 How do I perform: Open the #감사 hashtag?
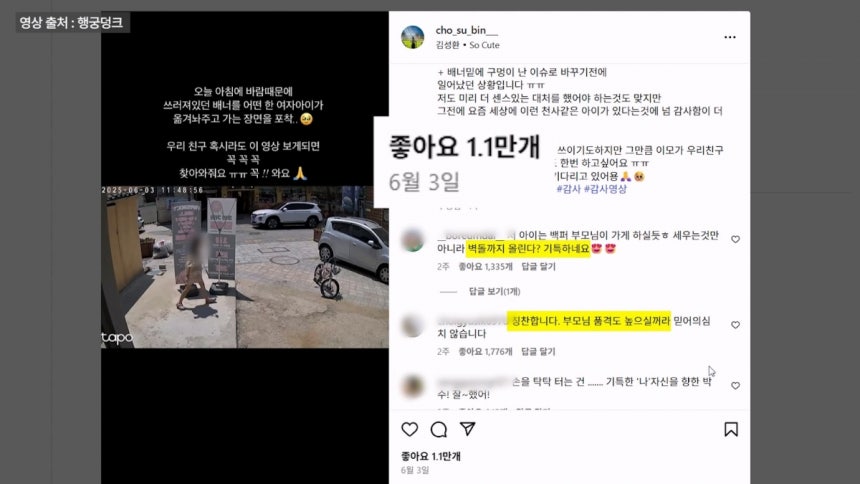(568, 189)
